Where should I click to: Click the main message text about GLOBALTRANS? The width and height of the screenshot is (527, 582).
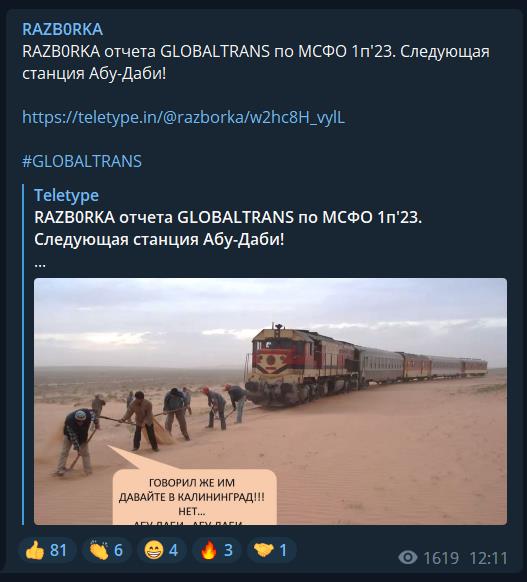(256, 62)
